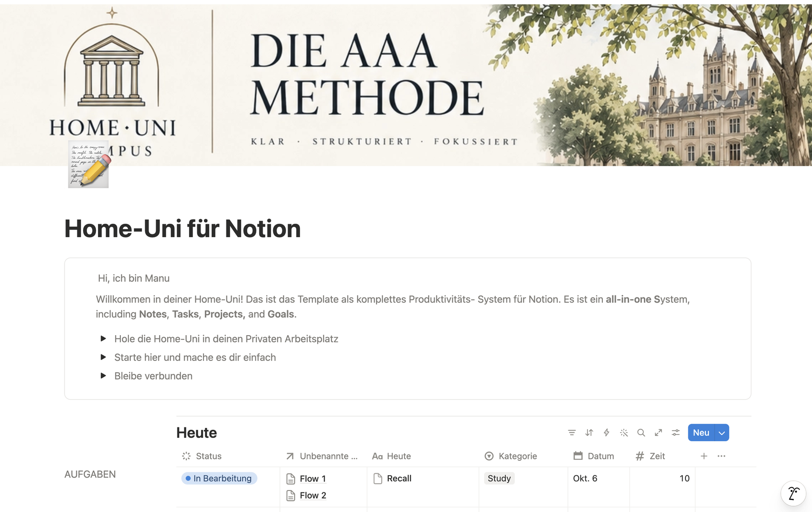The width and height of the screenshot is (812, 512).
Task: Click the Unbenannte column header
Action: (323, 456)
